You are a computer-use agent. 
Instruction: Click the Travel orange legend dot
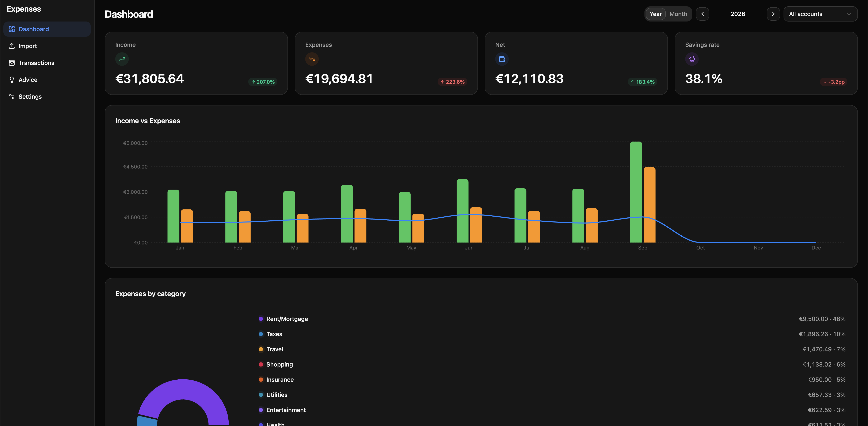261,349
